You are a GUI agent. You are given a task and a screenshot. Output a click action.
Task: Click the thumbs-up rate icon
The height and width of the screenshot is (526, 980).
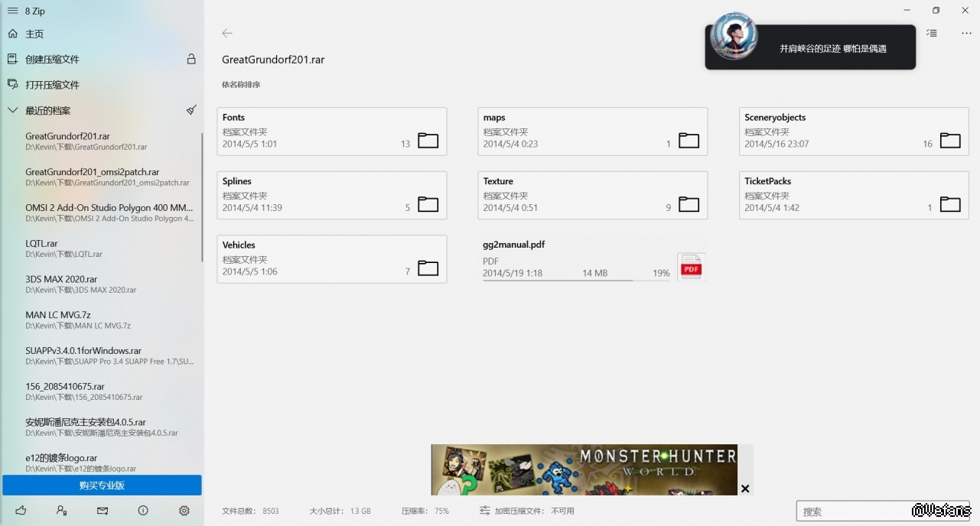[21, 511]
